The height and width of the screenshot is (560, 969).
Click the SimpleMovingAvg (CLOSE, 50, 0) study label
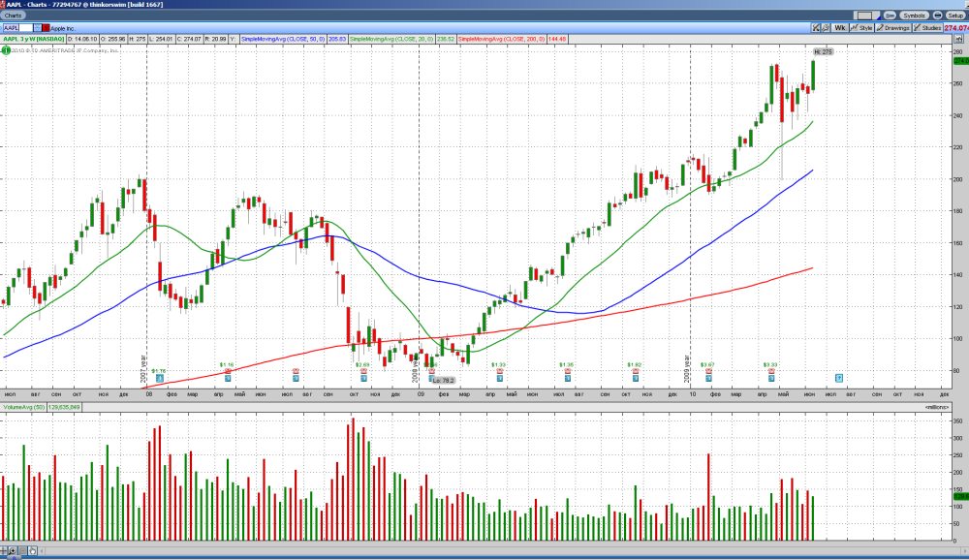tap(283, 39)
